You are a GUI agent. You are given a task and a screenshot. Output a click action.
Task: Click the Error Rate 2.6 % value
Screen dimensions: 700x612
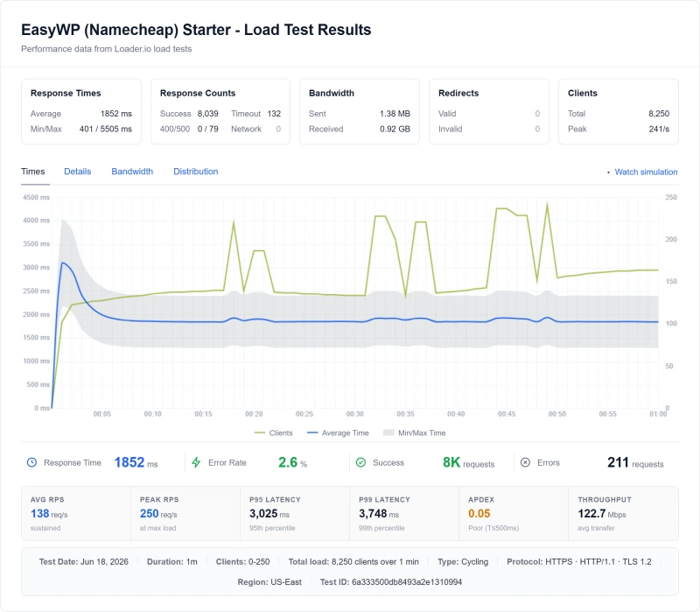pyautogui.click(x=292, y=462)
